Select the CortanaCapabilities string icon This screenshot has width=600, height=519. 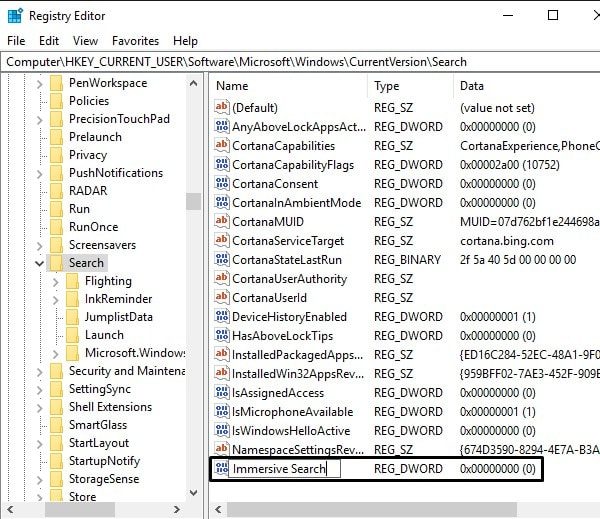tap(222, 145)
